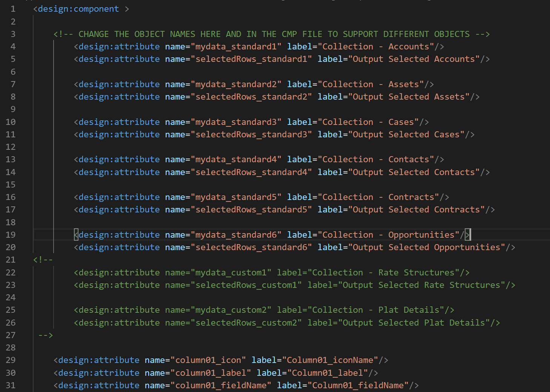Screen dimensions: 550x392
Task: Click the comment closing marker on line 27
Action: point(46,335)
